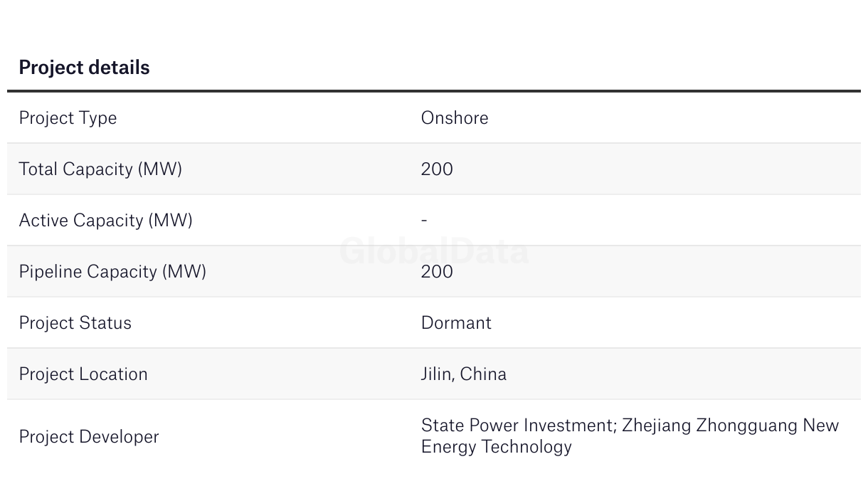
Task: Click the dash value for Active Capacity
Action: click(x=424, y=220)
